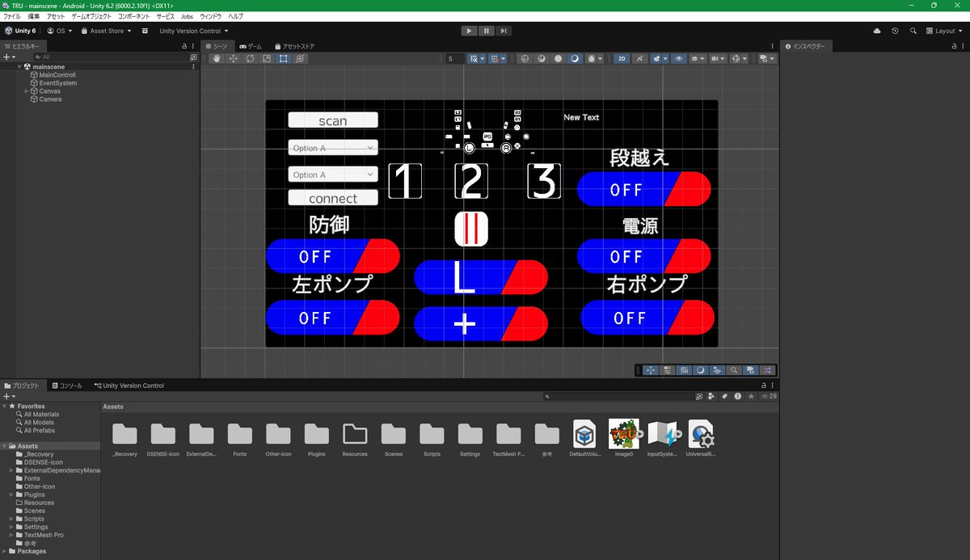
Task: Select the Hand view tool
Action: (217, 58)
